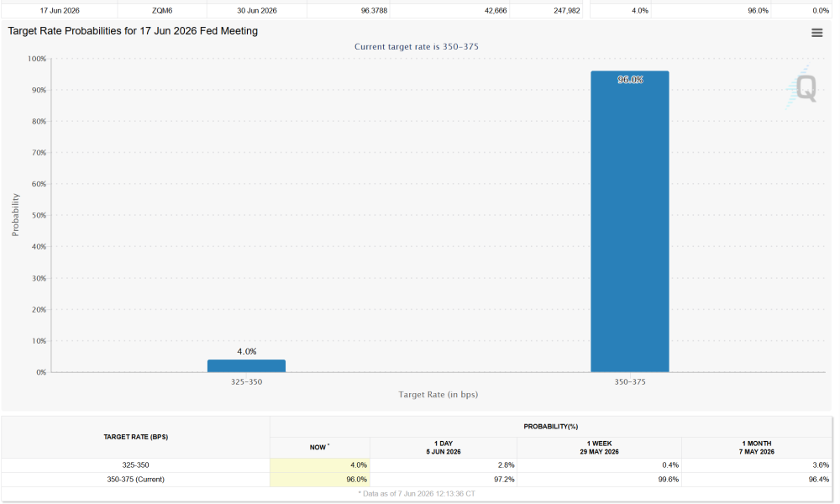The height and width of the screenshot is (504, 840).
Task: Open the chart hamburger menu
Action: coord(816,33)
